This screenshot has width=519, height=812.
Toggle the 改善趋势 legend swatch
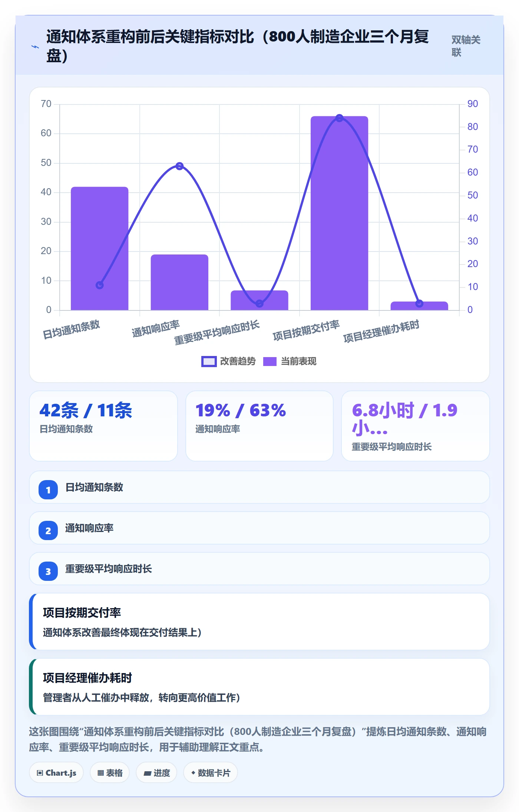[x=209, y=362]
